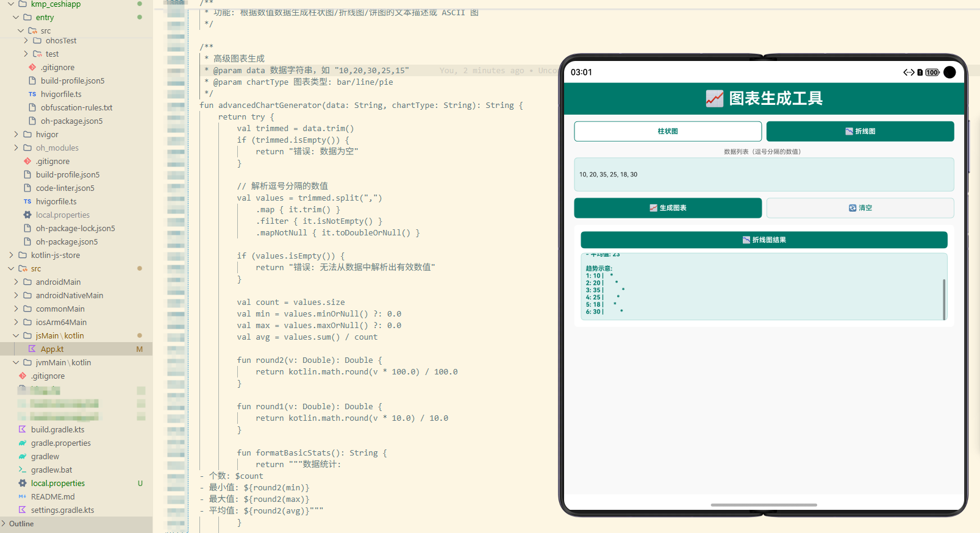
Task: Click the Kotlin icon of build.gradle.kts
Action: click(23, 430)
